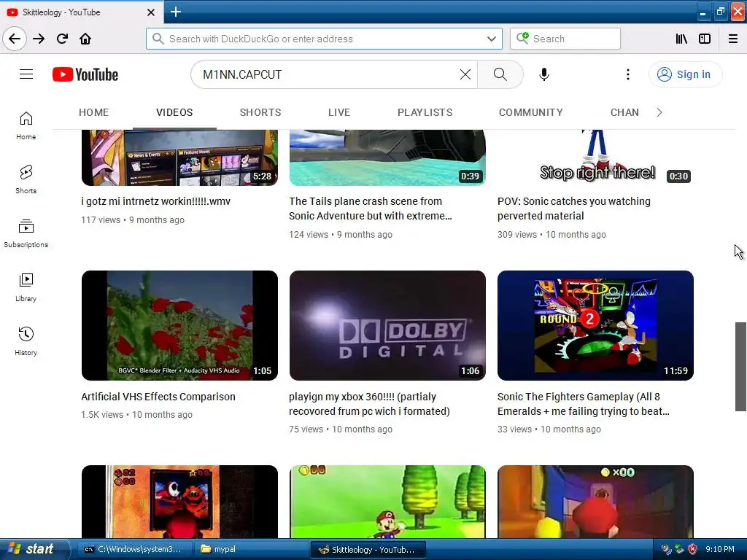Expand the address bar history dropdown
747x560 pixels.
pyautogui.click(x=492, y=39)
